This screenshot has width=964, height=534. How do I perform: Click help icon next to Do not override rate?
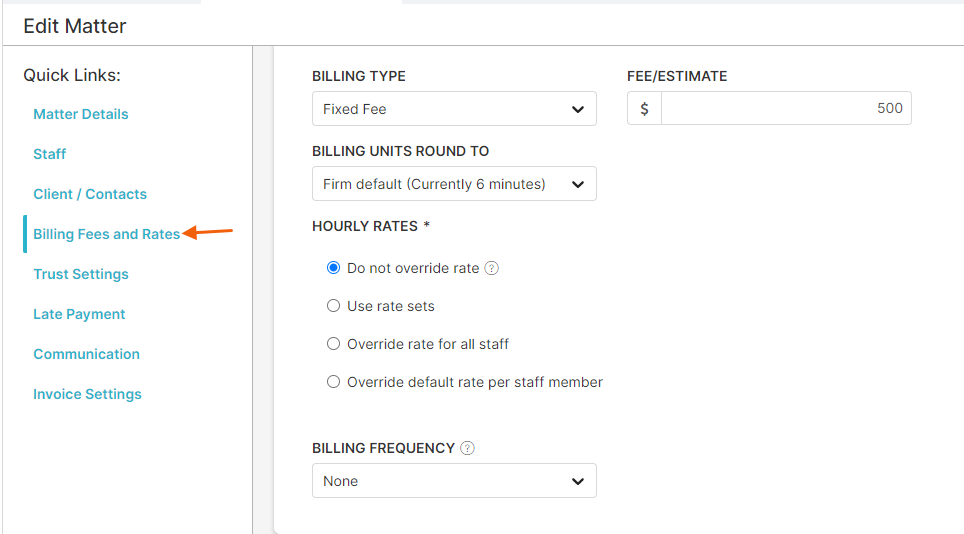point(492,269)
